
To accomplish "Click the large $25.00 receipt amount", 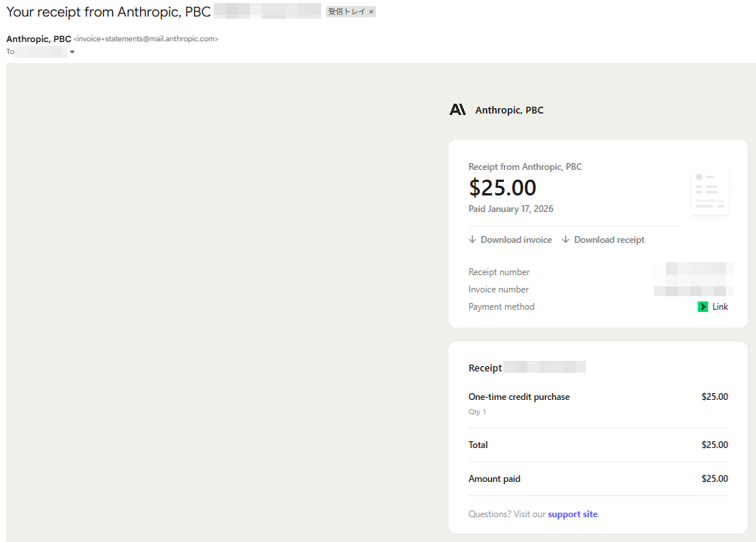I will pyautogui.click(x=502, y=187).
